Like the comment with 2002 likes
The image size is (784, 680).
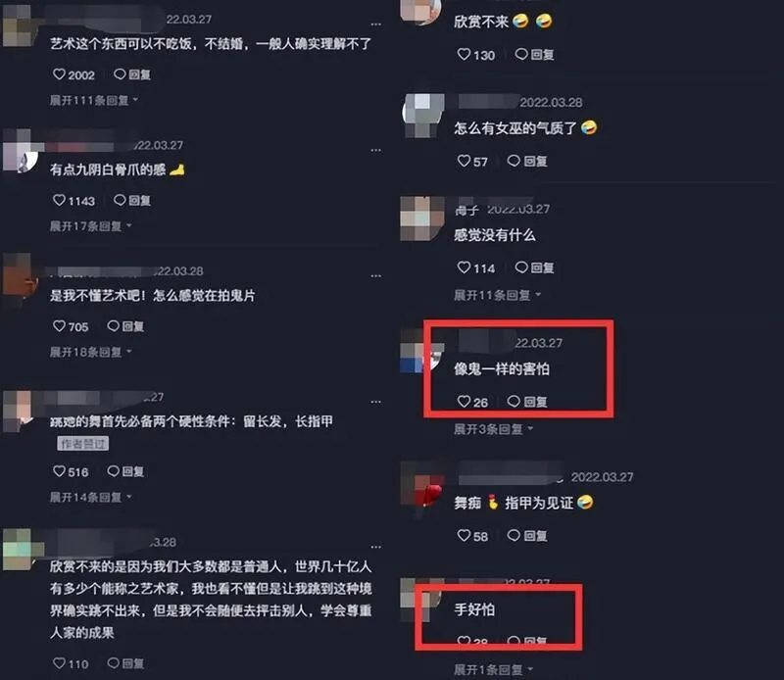coord(59,74)
